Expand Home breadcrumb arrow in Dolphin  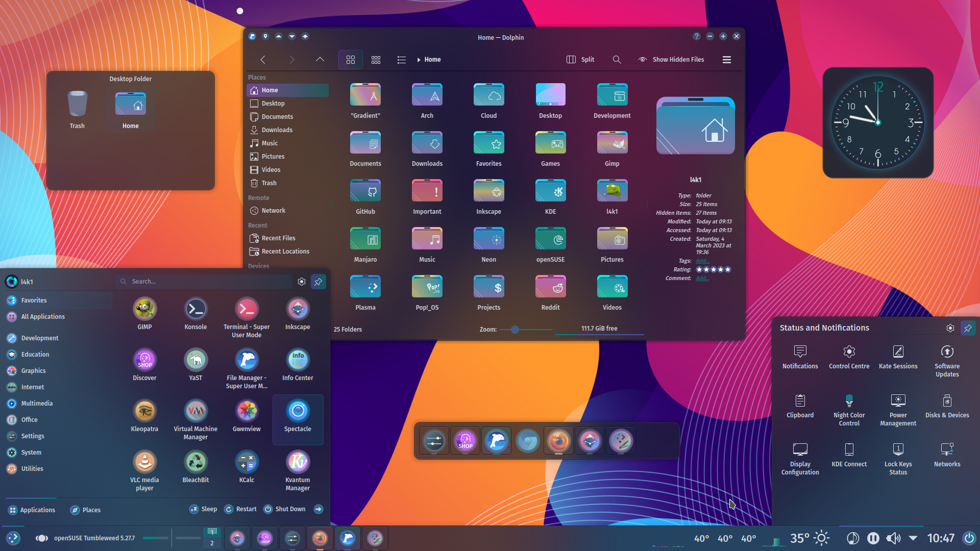[419, 60]
